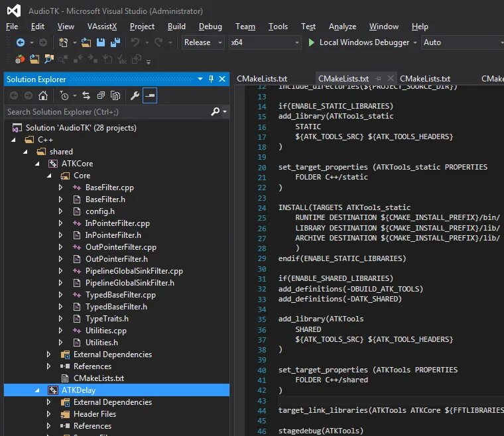Click Sync with Active Document icon

click(x=86, y=95)
